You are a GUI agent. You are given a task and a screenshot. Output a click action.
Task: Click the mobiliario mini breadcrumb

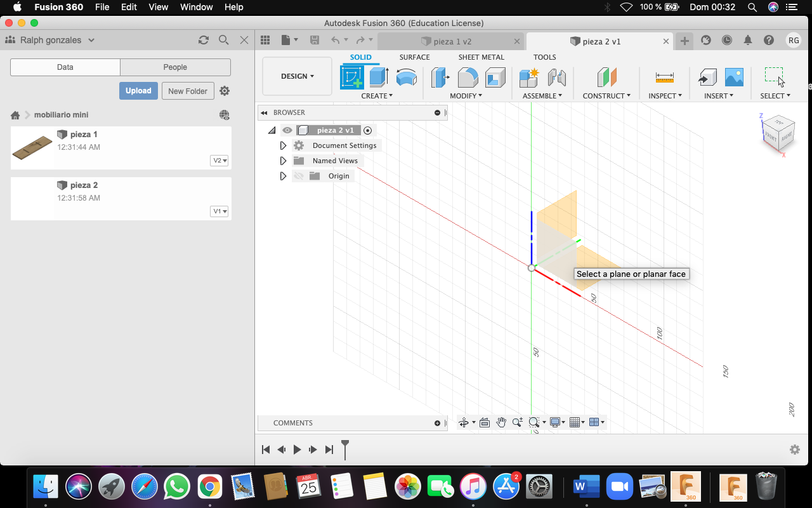[61, 115]
